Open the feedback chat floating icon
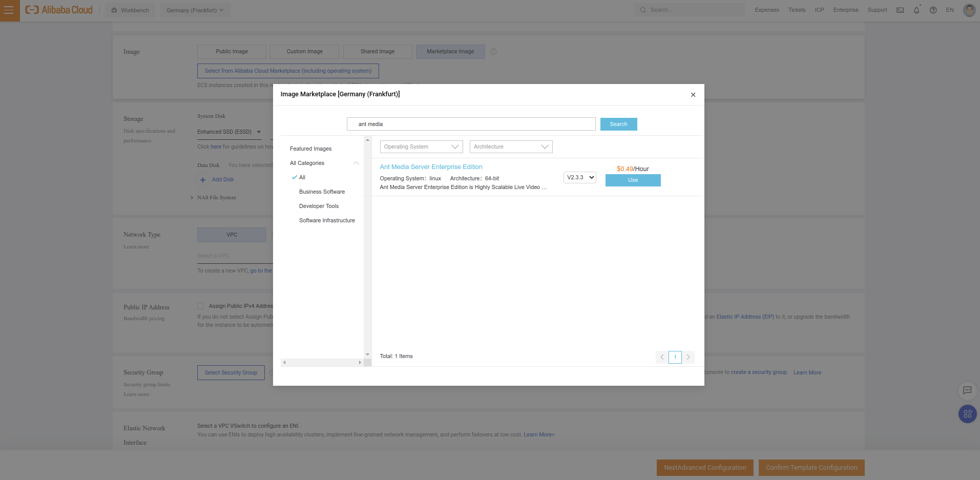 [967, 390]
